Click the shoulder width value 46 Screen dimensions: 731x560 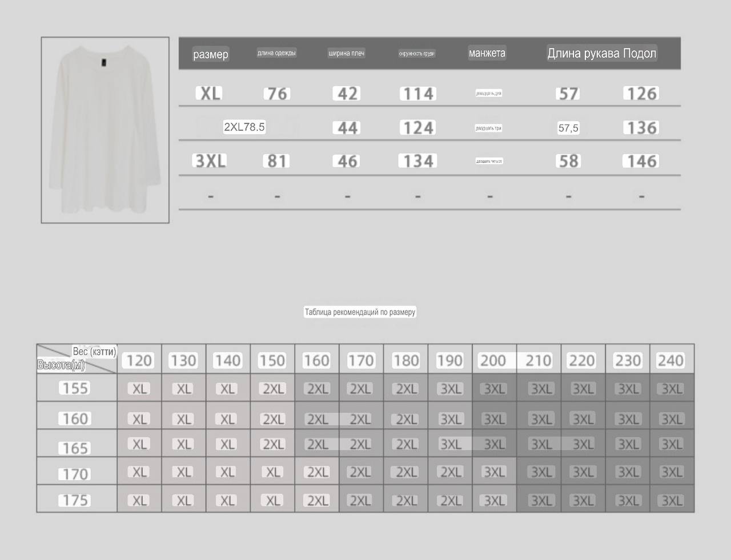pyautogui.click(x=347, y=161)
